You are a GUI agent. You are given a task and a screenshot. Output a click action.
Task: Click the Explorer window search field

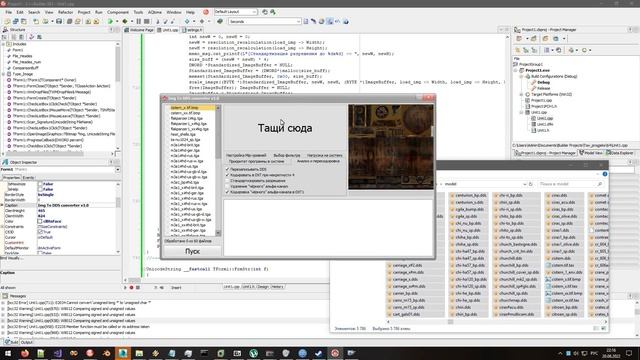click(x=570, y=184)
